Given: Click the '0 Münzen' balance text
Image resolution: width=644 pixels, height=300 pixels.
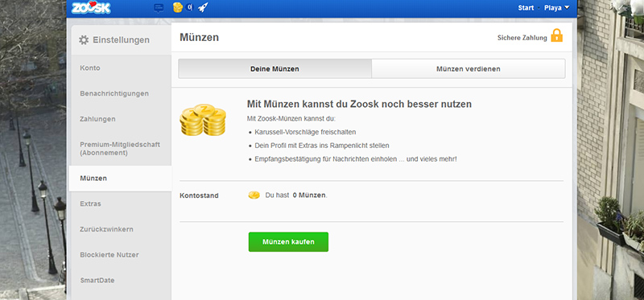Looking at the screenshot, I should [x=309, y=195].
